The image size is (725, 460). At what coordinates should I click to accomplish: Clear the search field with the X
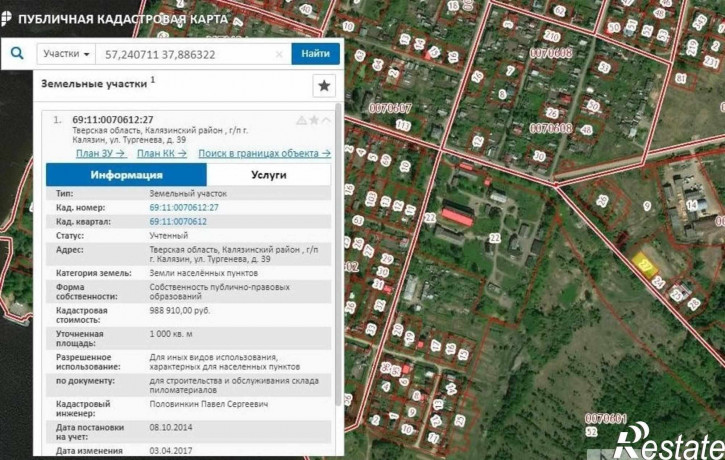point(279,55)
